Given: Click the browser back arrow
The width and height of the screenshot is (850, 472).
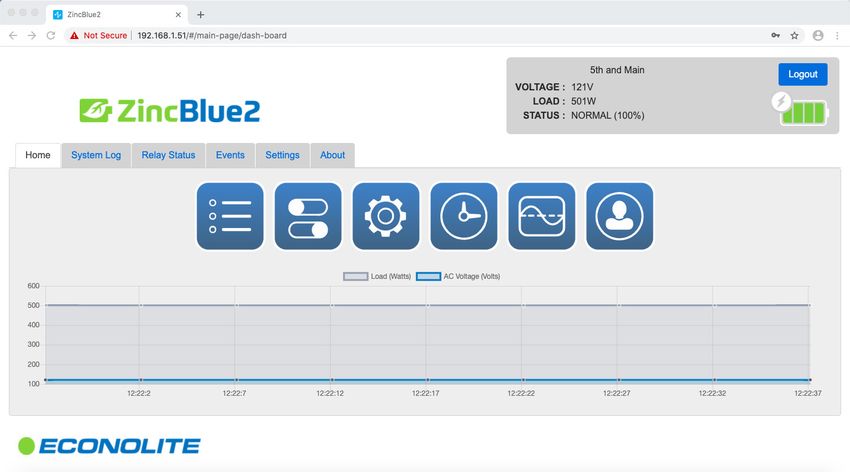Looking at the screenshot, I should 13,35.
